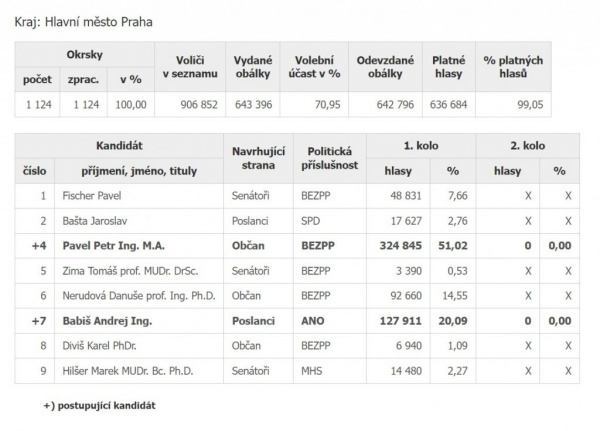Click the turnout value 70,95
The height and width of the screenshot is (431, 600).
pyautogui.click(x=326, y=104)
